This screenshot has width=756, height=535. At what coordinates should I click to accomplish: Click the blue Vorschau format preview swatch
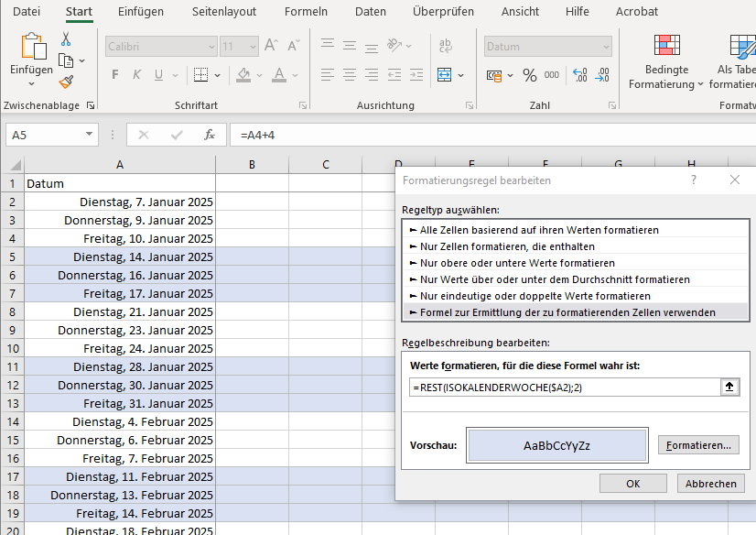pyautogui.click(x=556, y=445)
